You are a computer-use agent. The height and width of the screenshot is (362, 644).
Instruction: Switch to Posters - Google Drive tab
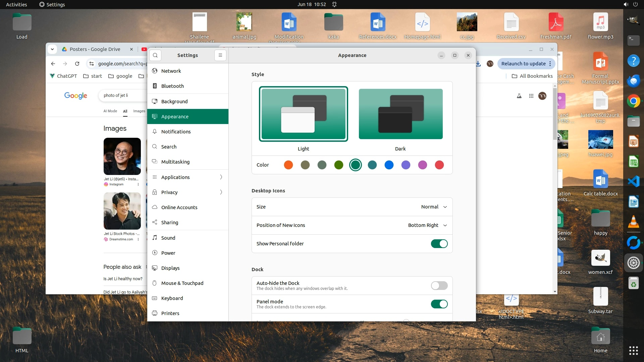click(95, 49)
